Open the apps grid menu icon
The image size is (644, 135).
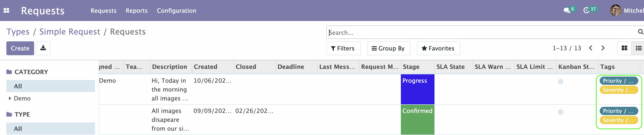click(x=7, y=10)
